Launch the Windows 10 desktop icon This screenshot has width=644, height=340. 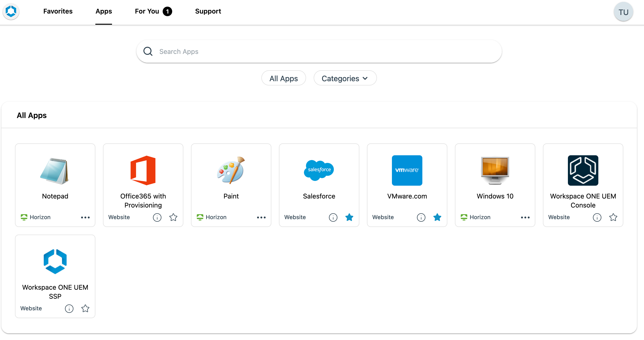point(495,170)
